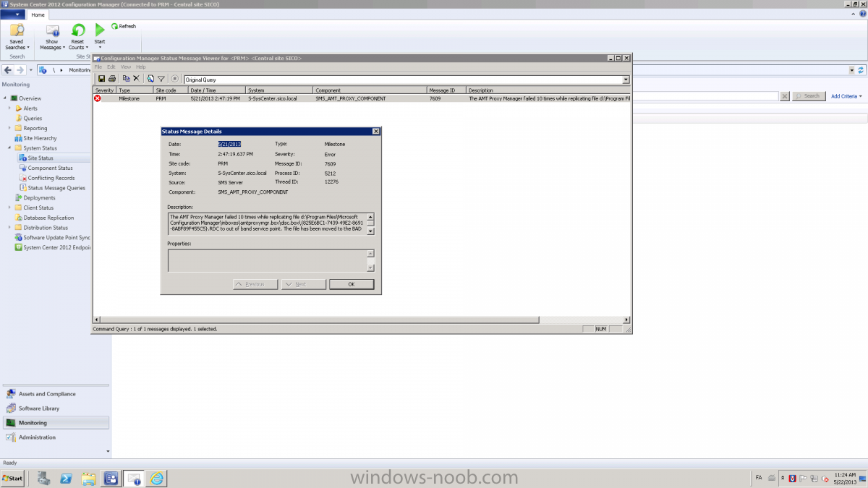Sort by the Severity column header
868x488 pixels.
tap(105, 90)
